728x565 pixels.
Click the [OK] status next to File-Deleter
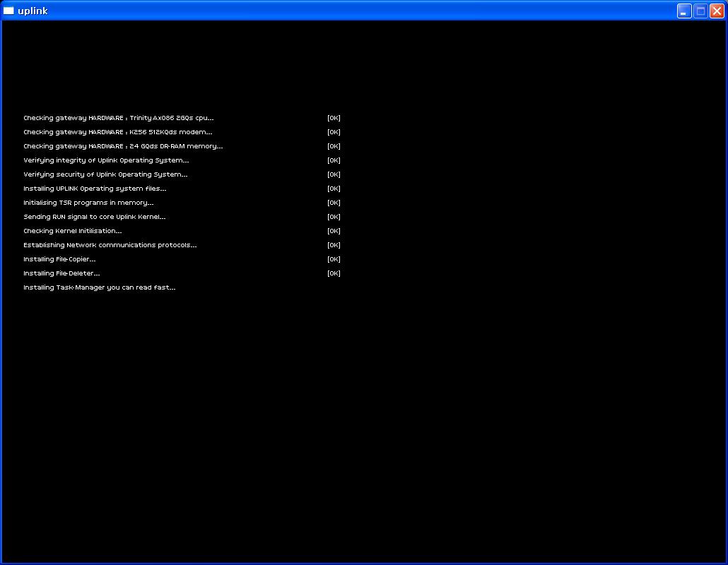[334, 273]
